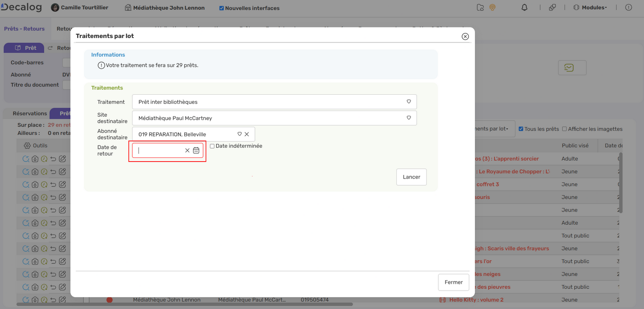Viewport: 644px width, 309px height.
Task: Enable Afficher les imagettes
Action: [x=564, y=129]
